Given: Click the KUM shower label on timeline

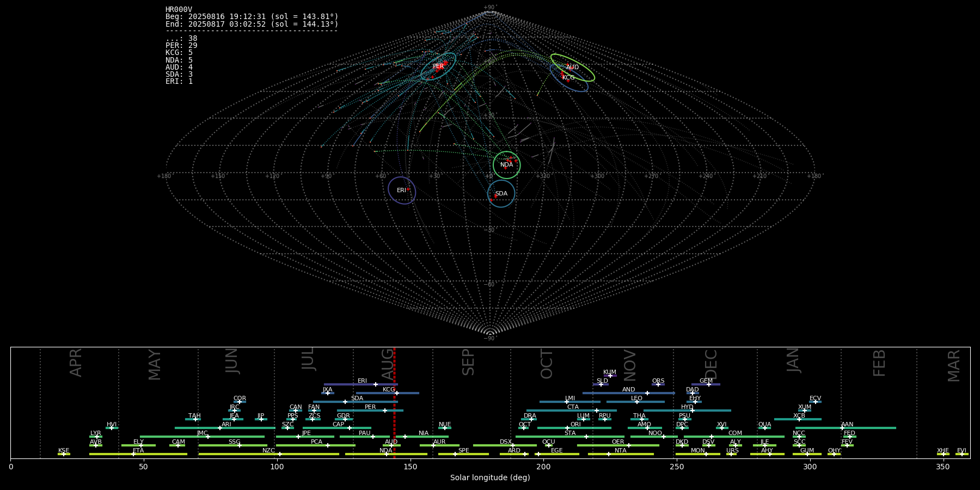Looking at the screenshot, I should click(x=610, y=372).
